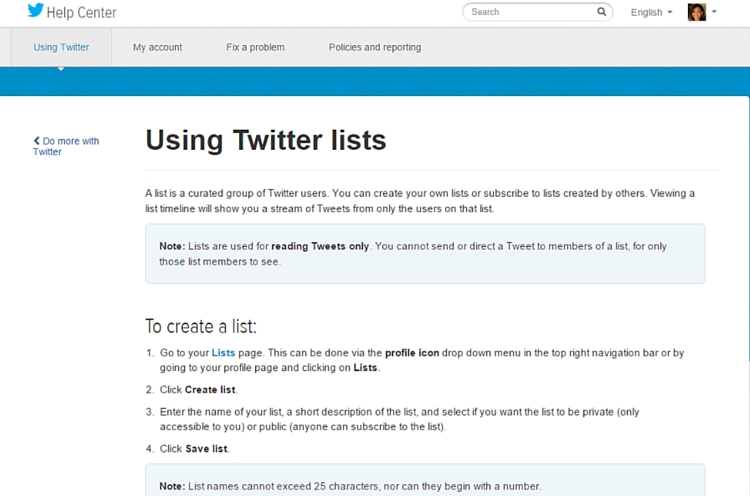Open the profile avatar dropdown arrow

pyautogui.click(x=714, y=12)
